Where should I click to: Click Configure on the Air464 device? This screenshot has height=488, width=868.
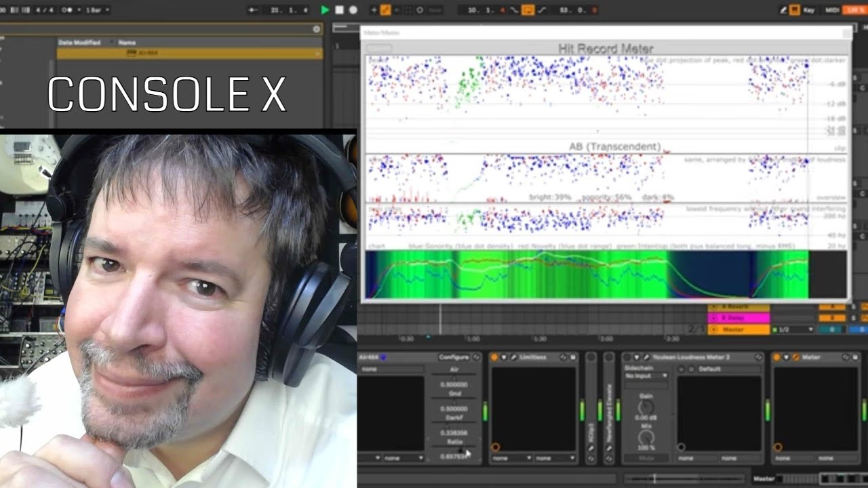454,357
